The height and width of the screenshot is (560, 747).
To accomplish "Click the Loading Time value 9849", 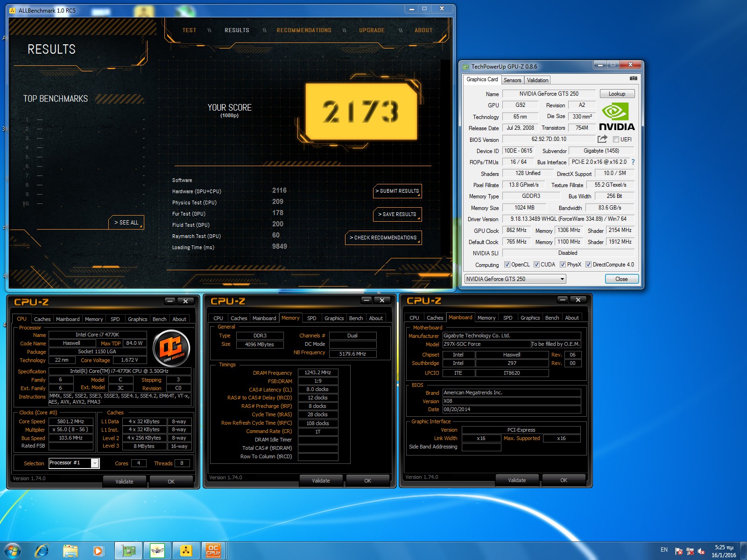I will [280, 246].
